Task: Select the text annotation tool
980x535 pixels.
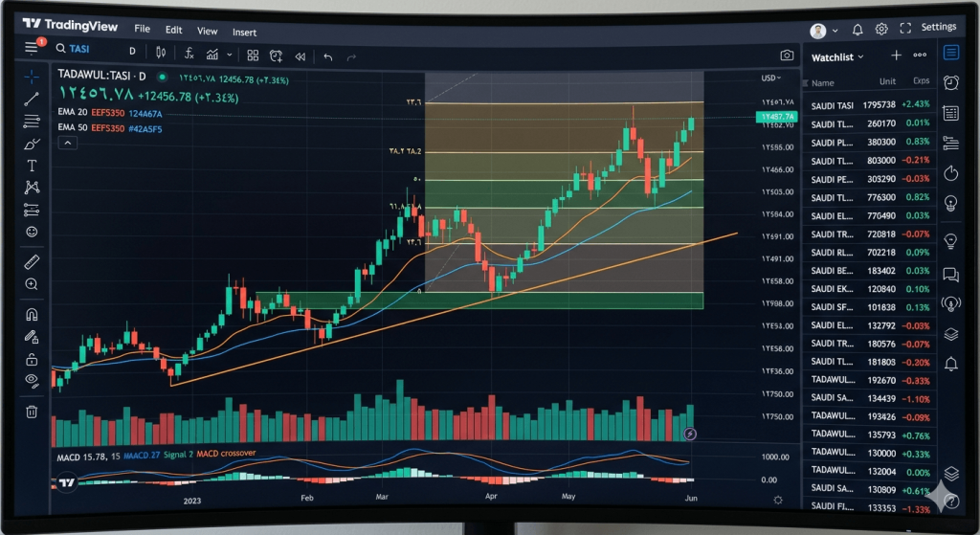Action: click(32, 166)
